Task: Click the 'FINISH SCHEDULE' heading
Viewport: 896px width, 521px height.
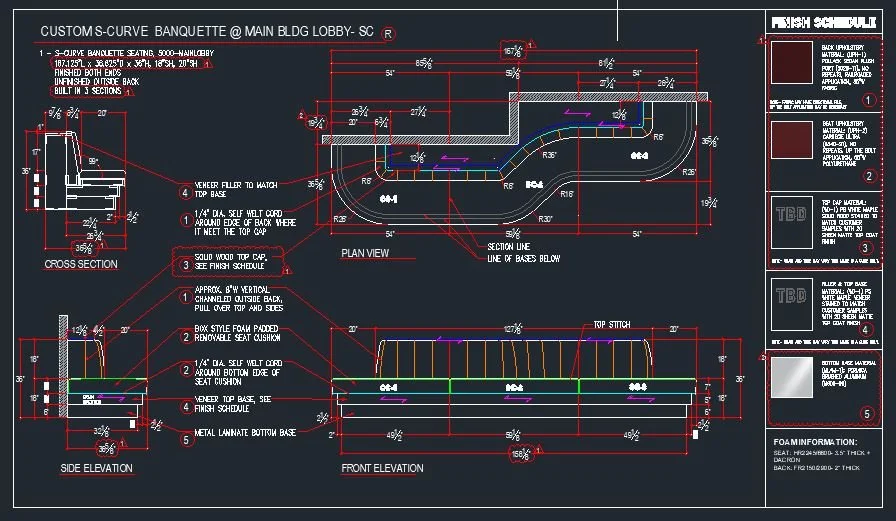Action: pyautogui.click(x=823, y=23)
